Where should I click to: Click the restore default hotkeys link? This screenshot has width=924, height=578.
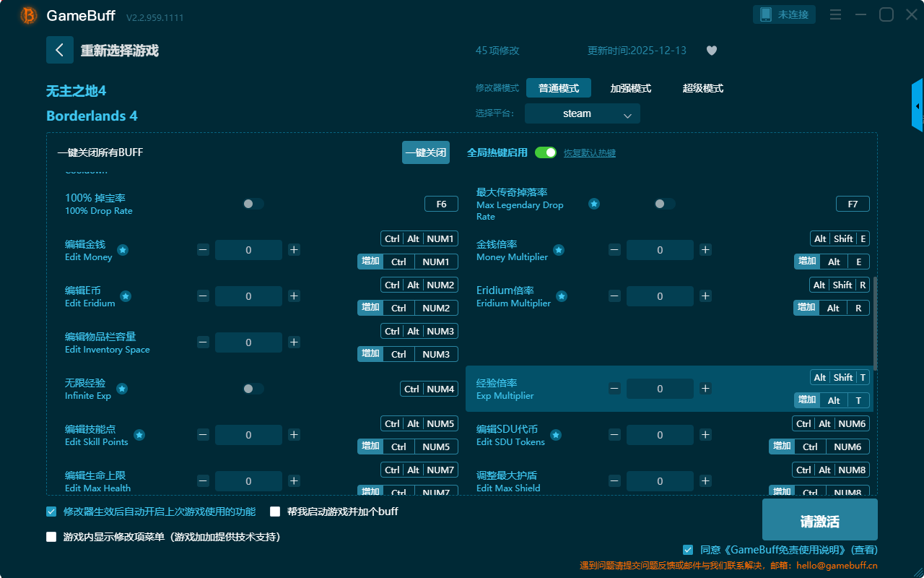[589, 153]
